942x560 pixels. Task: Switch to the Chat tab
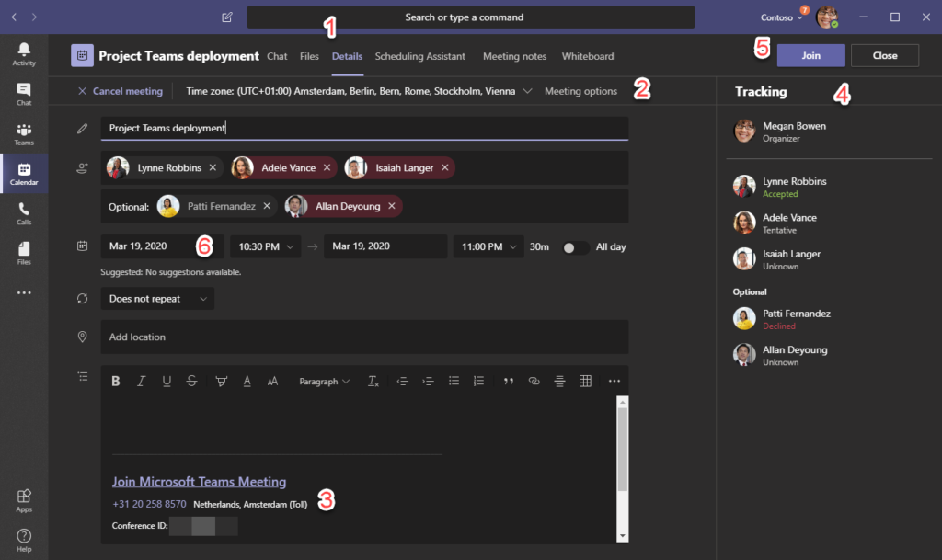pyautogui.click(x=277, y=56)
